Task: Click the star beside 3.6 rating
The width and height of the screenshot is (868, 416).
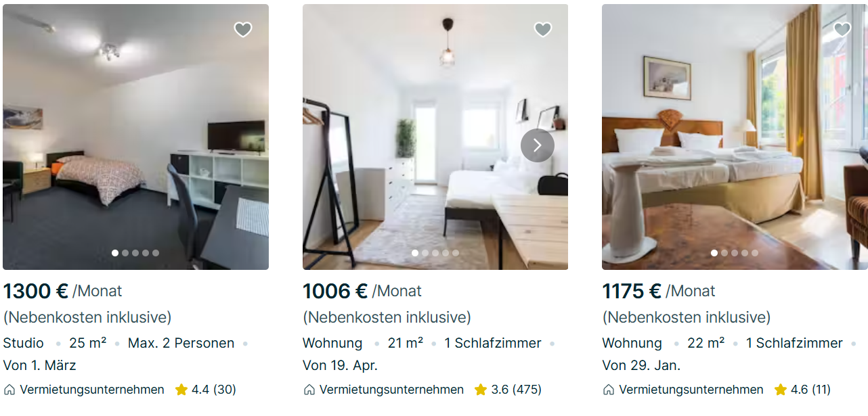Action: 481,390
